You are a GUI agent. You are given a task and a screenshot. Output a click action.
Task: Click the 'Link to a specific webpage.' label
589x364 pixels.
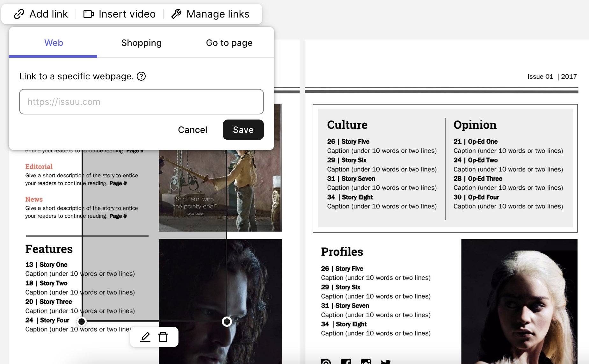click(x=76, y=76)
